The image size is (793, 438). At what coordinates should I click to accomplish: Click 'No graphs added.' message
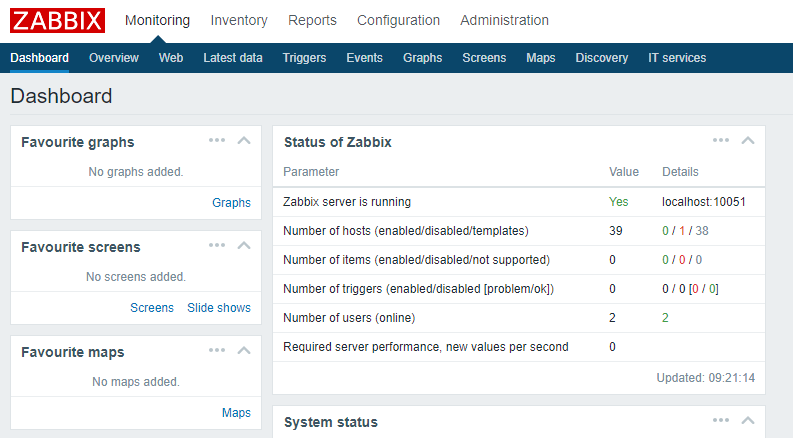click(x=136, y=172)
